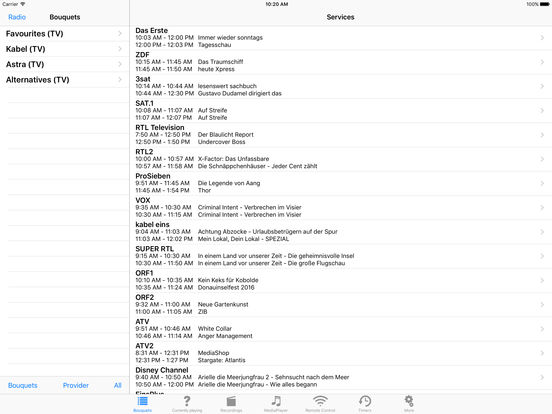Screen dimensions: 552x414
Task: Select the ProSieben channel name
Action: coord(153,176)
